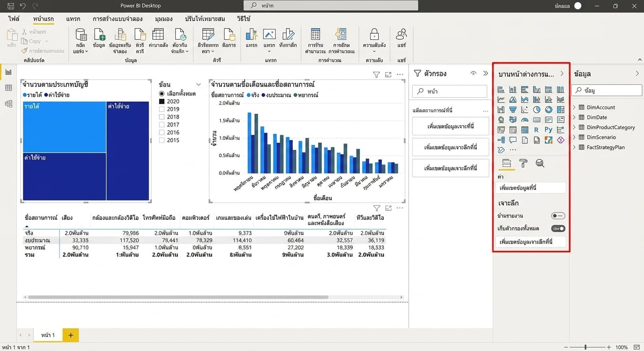Select the R script visual icon

click(537, 130)
